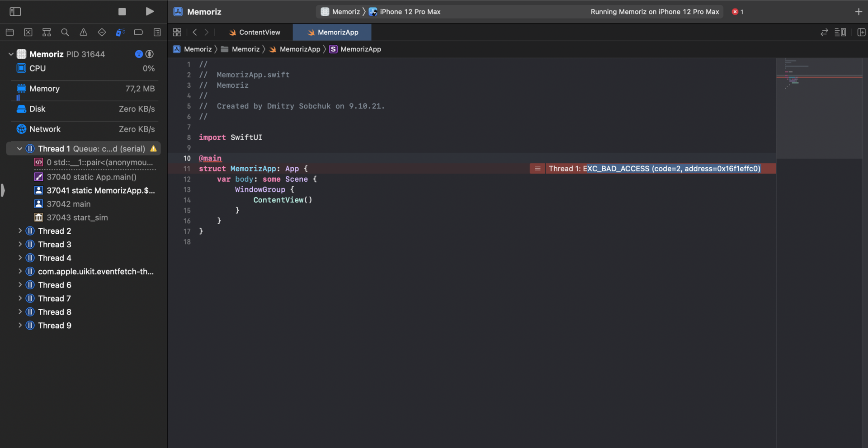Click MemorizApp file breadcrumb

pyautogui.click(x=294, y=49)
